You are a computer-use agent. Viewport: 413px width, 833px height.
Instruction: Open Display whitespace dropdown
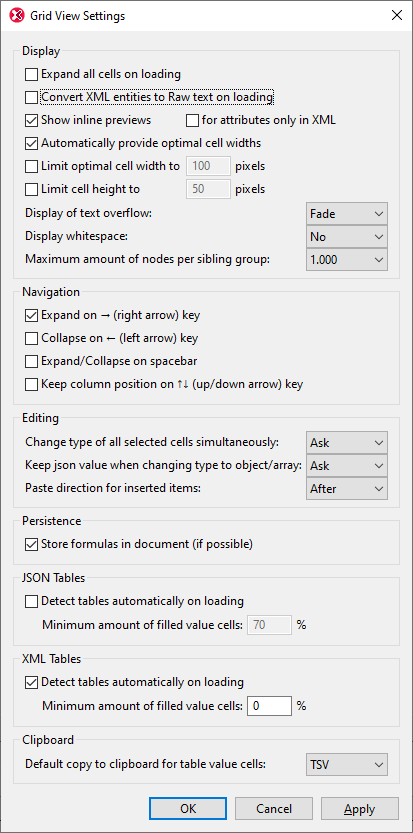347,237
